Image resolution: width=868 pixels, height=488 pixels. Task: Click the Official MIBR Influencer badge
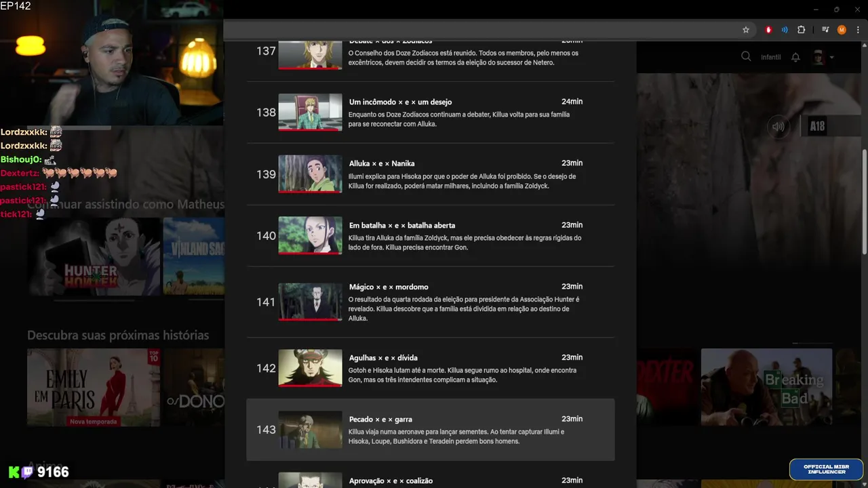coord(826,469)
